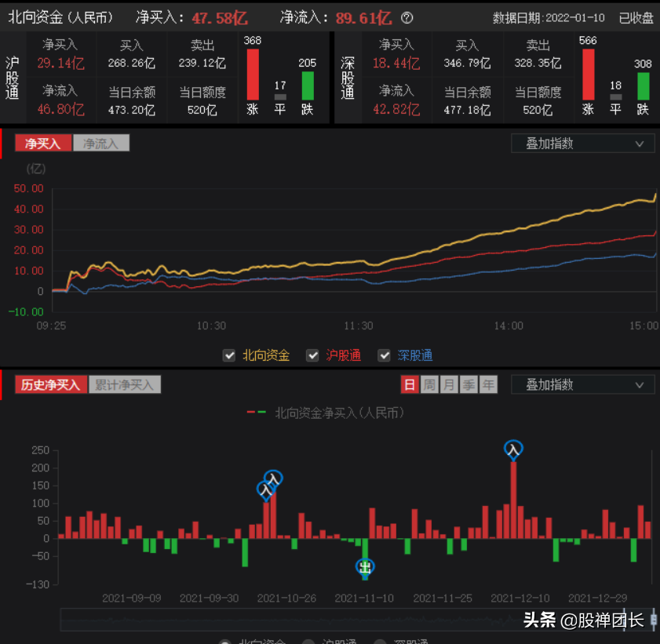The width and height of the screenshot is (660, 644).
Task: Click the 数据日期:2022-01-10 text
Action: click(x=549, y=18)
